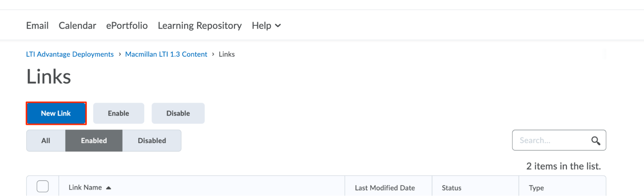Image resolution: width=644 pixels, height=196 pixels.
Task: Show All links filter
Action: click(x=46, y=141)
